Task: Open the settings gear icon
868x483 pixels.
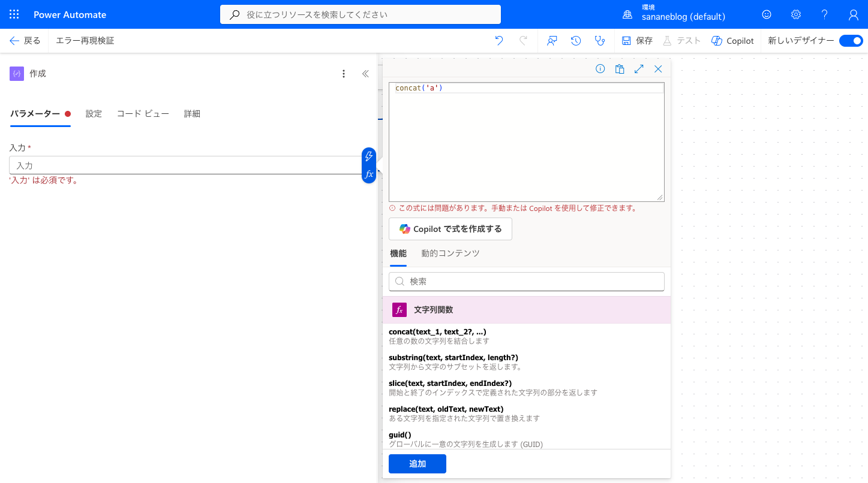Action: (x=796, y=14)
